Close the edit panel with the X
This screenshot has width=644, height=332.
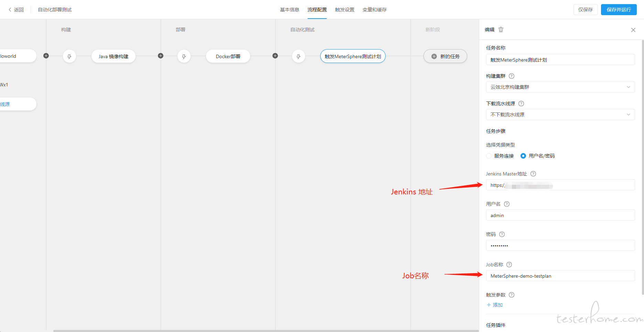[x=633, y=30]
